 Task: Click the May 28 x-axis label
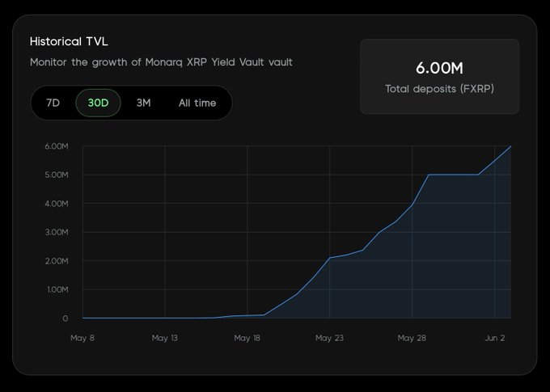(412, 338)
